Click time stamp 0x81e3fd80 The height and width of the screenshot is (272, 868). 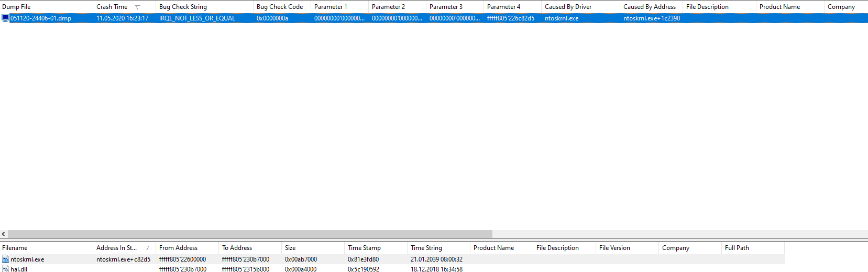364,259
